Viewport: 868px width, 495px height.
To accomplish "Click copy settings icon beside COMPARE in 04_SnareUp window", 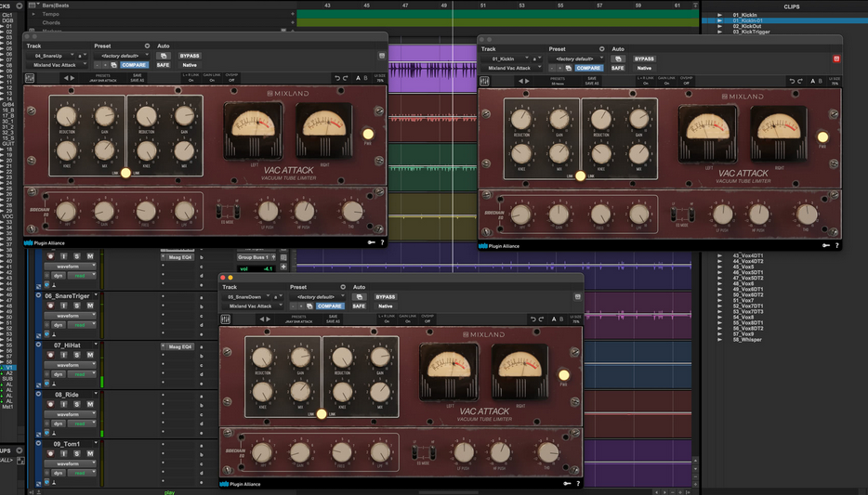I will pos(113,65).
